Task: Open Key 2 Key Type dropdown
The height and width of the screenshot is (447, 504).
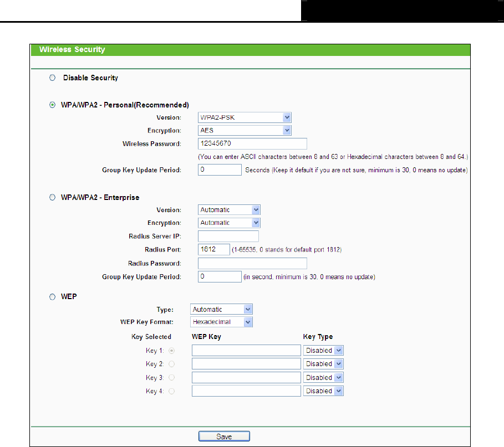Action: (x=323, y=364)
